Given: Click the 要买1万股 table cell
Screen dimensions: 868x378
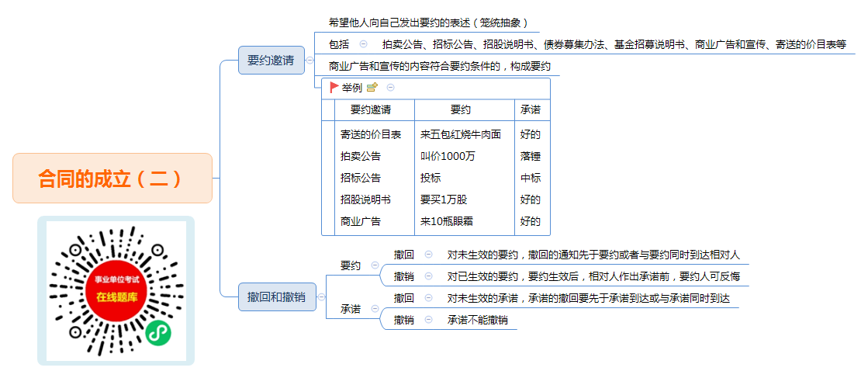Looking at the screenshot, I should pyautogui.click(x=444, y=199).
